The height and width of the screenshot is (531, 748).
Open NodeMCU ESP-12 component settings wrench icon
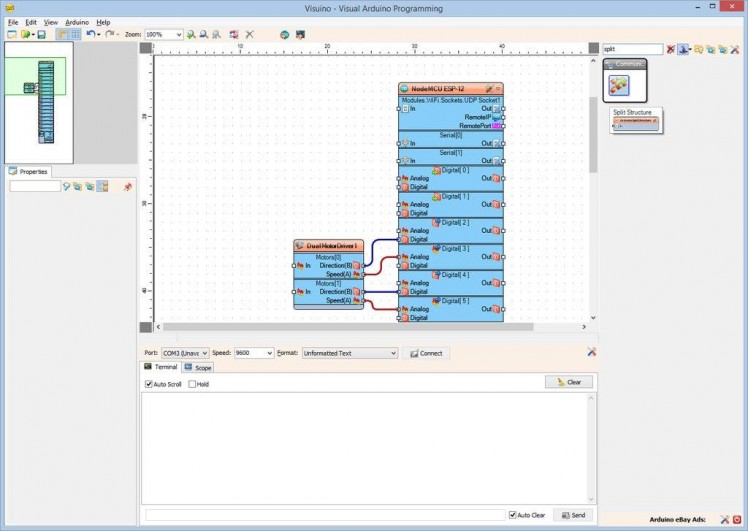pyautogui.click(x=488, y=89)
